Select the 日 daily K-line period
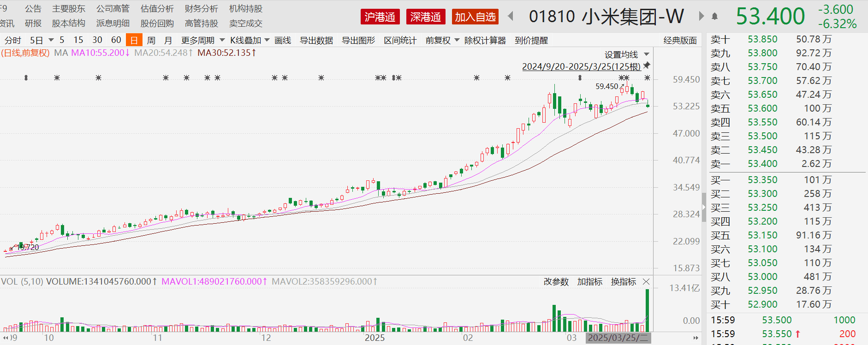Viewport: 868px width, 345px height. click(134, 40)
